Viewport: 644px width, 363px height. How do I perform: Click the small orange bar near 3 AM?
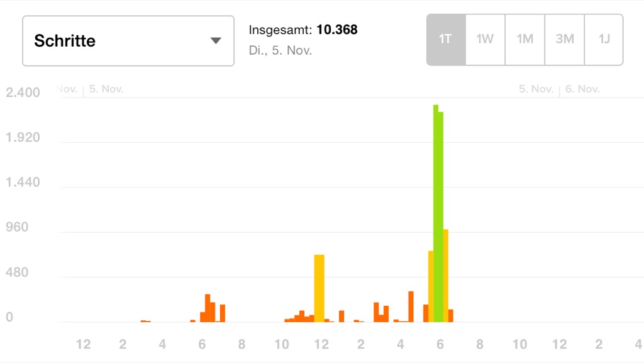pyautogui.click(x=145, y=321)
